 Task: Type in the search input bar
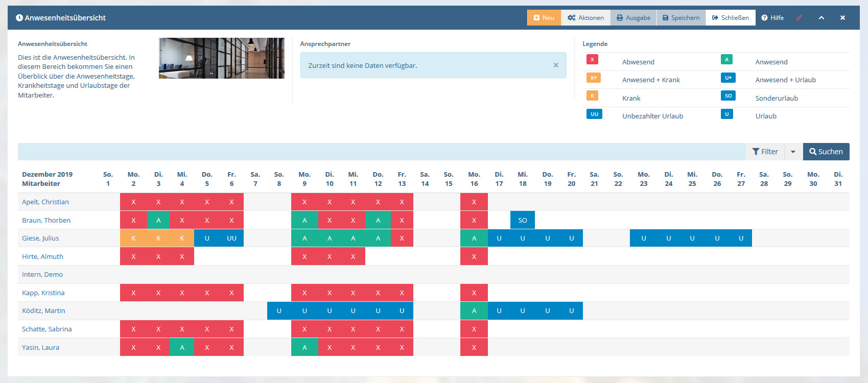(381, 152)
